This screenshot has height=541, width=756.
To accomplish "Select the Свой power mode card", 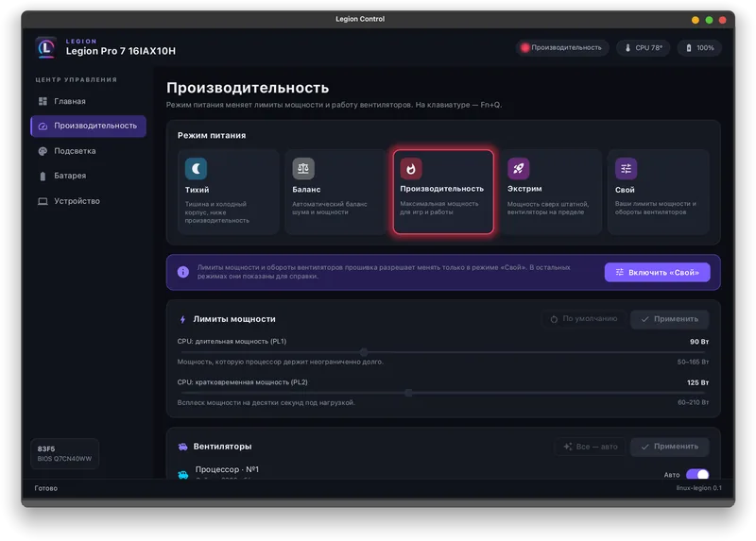I will click(x=659, y=192).
